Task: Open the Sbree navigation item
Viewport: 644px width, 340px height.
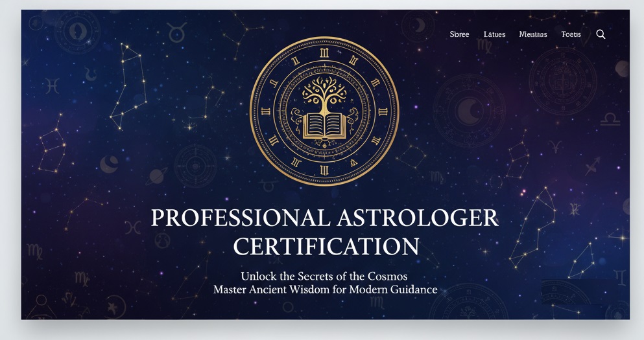Action: click(459, 34)
